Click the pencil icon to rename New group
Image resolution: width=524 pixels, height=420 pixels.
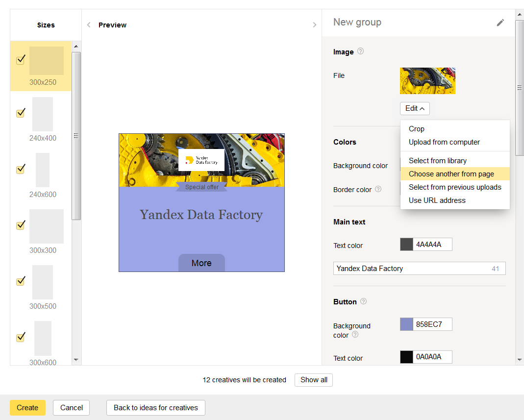[x=500, y=23]
